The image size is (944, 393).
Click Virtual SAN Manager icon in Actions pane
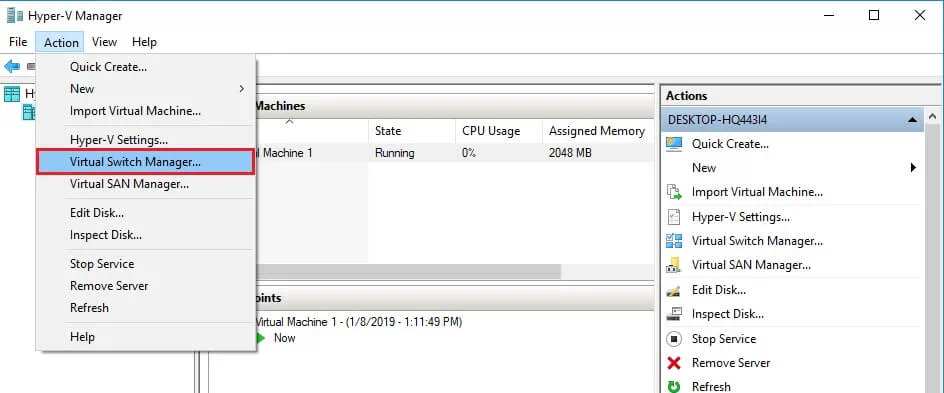click(x=674, y=265)
